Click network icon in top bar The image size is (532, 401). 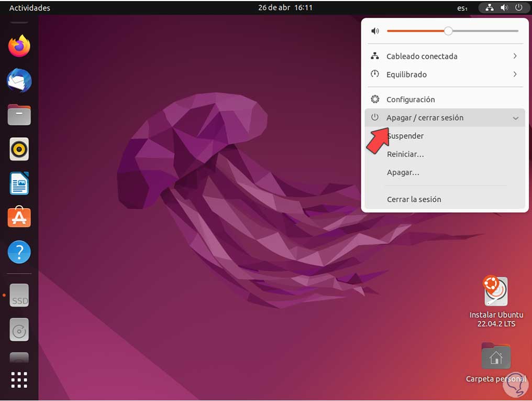tap(490, 7)
